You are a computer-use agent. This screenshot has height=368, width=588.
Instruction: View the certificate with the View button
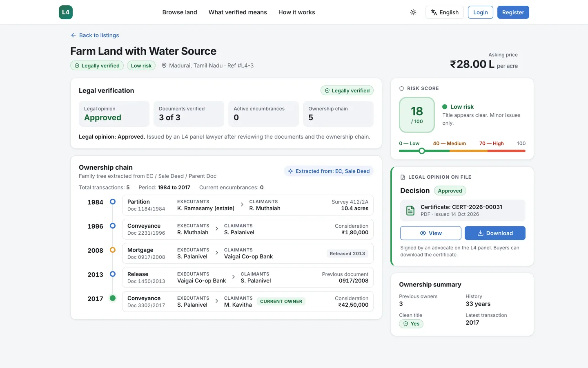431,233
